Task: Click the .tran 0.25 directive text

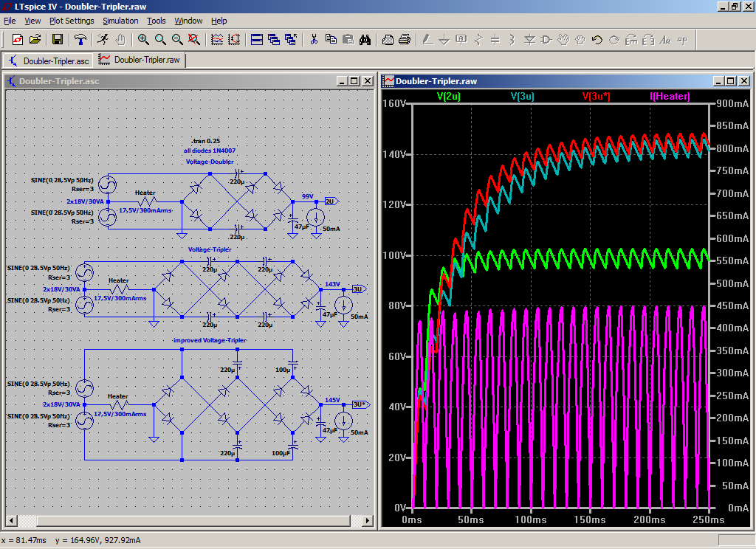Action: (x=205, y=140)
